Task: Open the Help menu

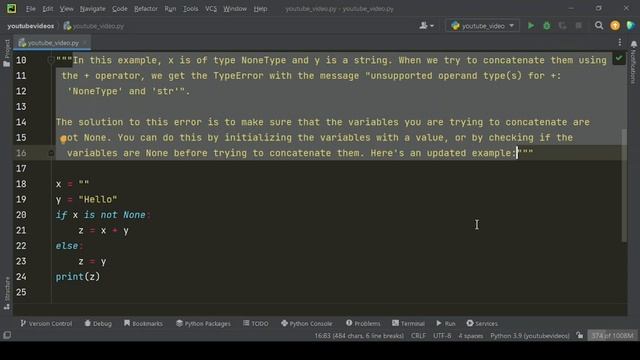Action: (x=260, y=9)
